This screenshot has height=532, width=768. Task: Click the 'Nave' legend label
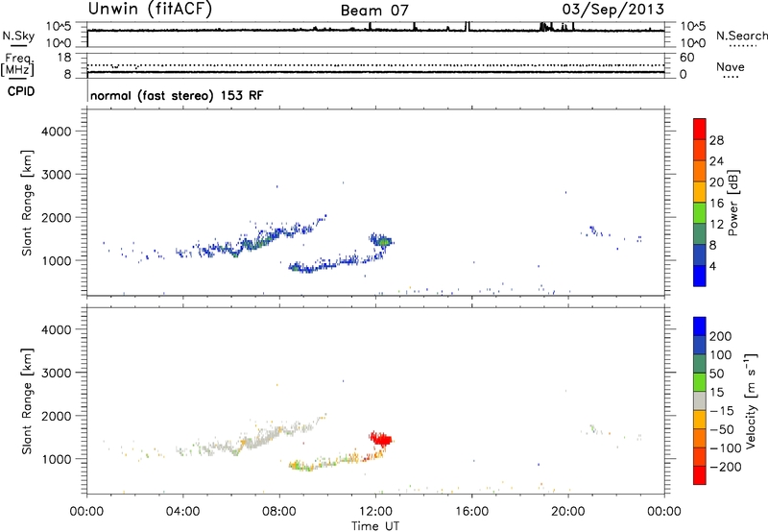pos(731,66)
